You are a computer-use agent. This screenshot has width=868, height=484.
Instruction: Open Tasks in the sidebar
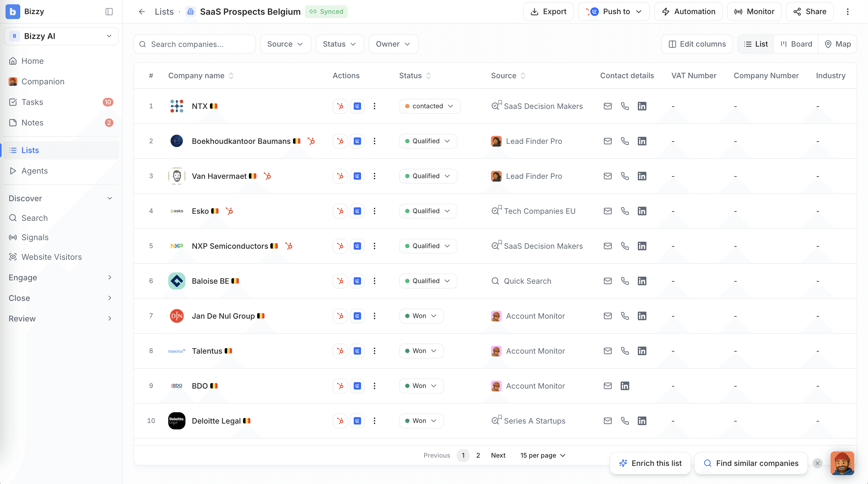(x=61, y=102)
